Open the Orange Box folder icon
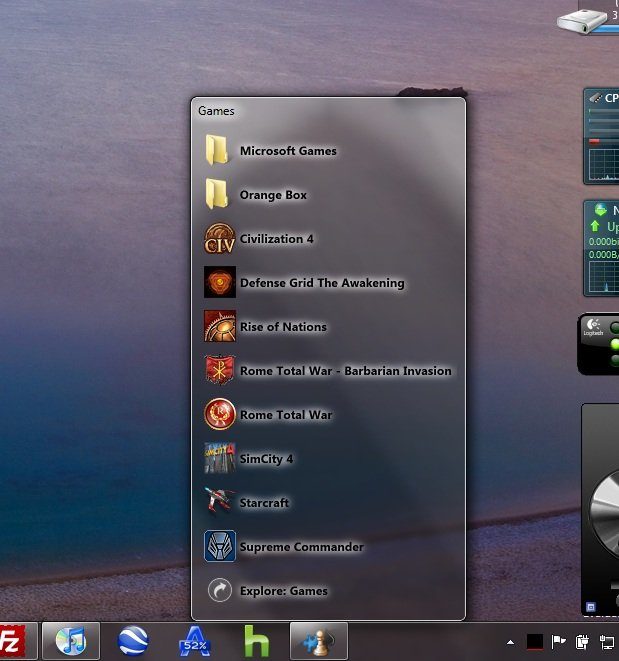This screenshot has width=619, height=661. [x=218, y=194]
